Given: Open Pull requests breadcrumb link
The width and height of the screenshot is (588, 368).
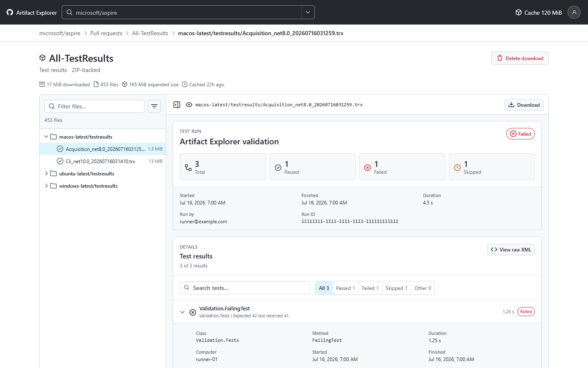Looking at the screenshot, I should tap(106, 33).
